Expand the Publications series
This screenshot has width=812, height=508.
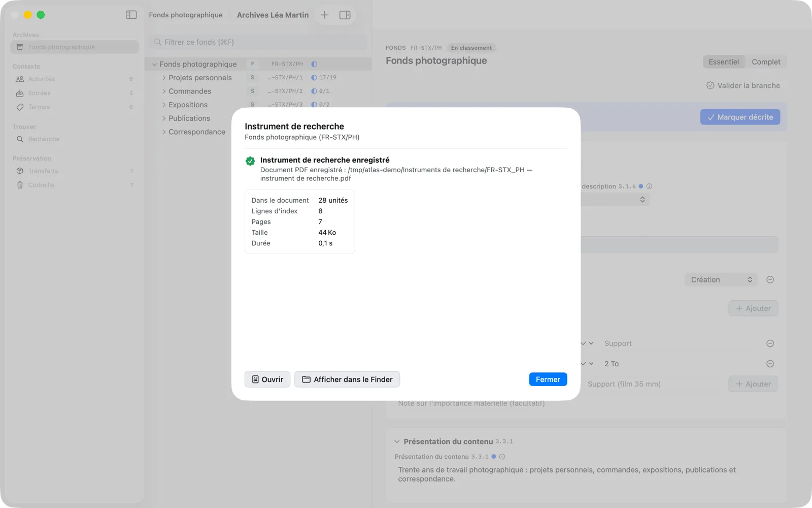click(164, 118)
